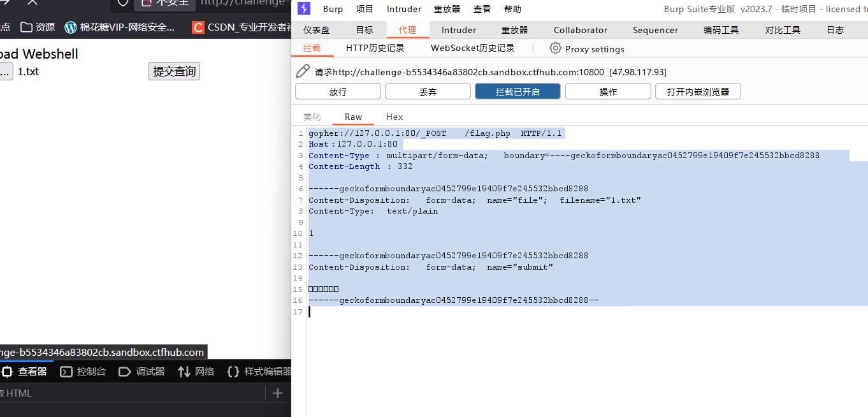This screenshot has width=868, height=417.
Task: Click the 棉花糖VIP WordPress bookmark icon
Action: pos(70,27)
